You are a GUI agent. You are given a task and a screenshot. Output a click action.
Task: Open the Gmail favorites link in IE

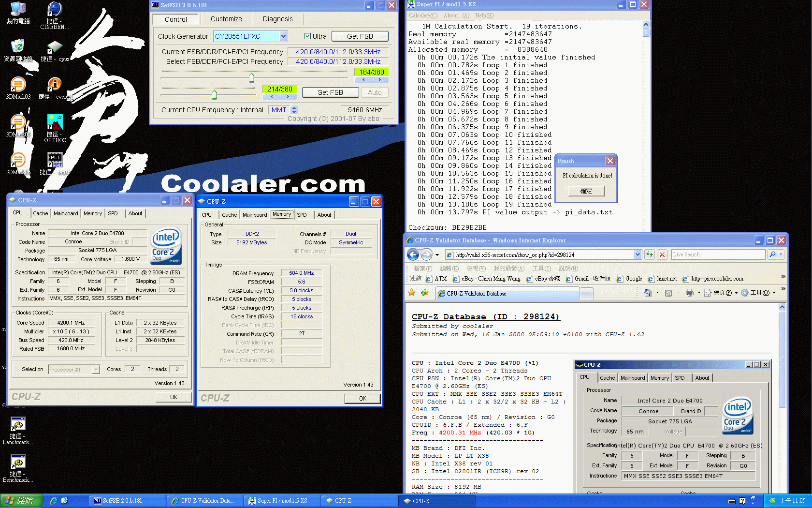click(x=588, y=279)
